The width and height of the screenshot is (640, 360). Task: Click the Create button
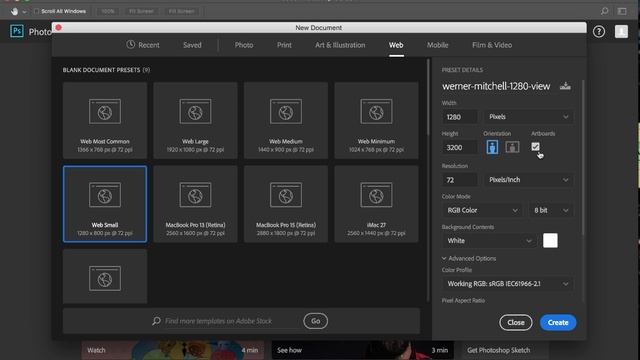pos(558,322)
